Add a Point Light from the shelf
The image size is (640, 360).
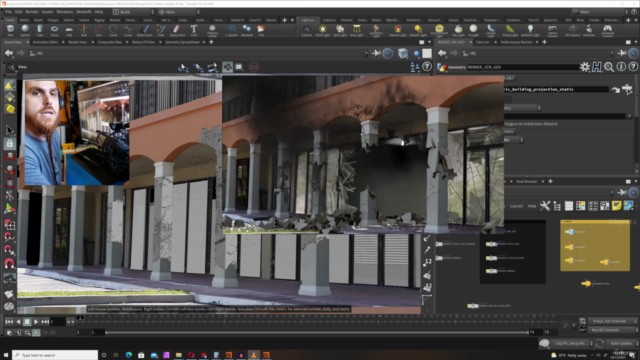click(322, 30)
